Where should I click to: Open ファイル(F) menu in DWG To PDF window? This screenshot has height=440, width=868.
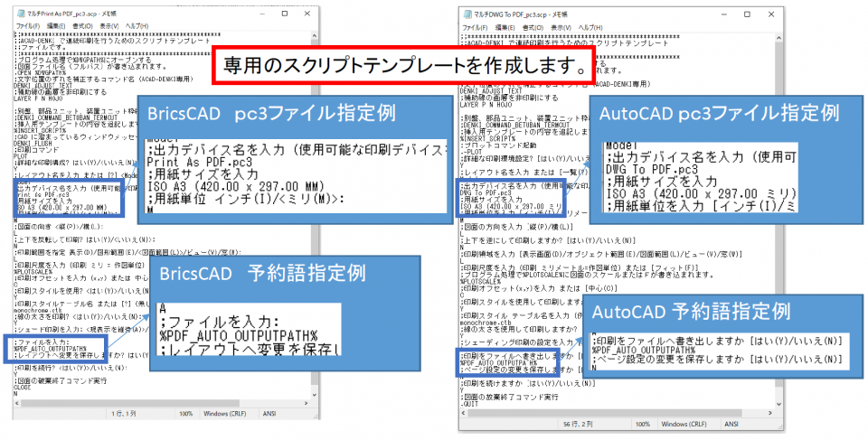(475, 26)
